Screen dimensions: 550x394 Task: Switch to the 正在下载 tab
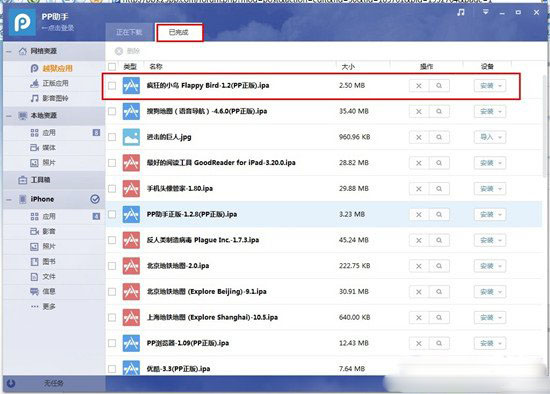pyautogui.click(x=129, y=33)
